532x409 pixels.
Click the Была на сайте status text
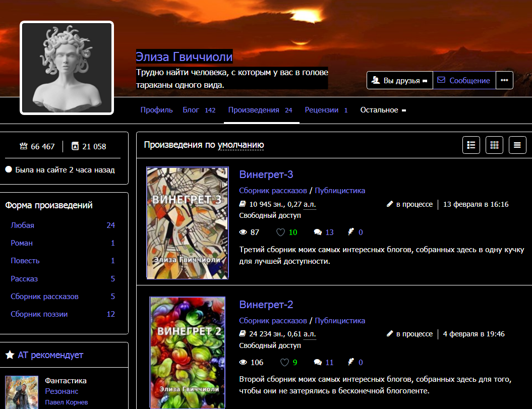(65, 170)
